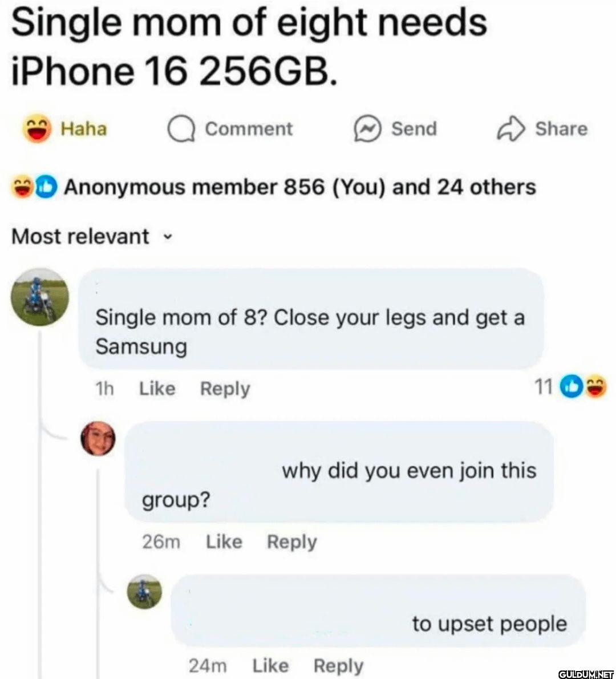Reply to the Samsung comment
Image resolution: width=616 pixels, height=679 pixels.
(x=225, y=389)
